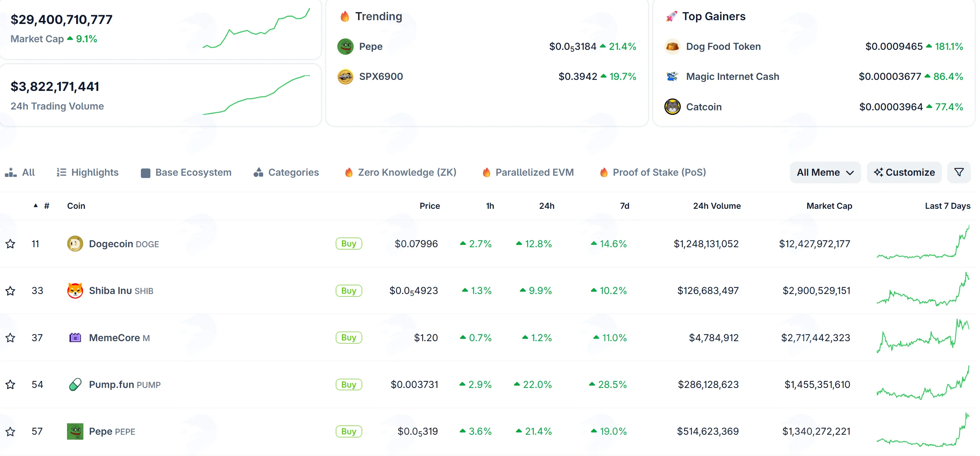Sort table by Market Cap column

coord(829,206)
